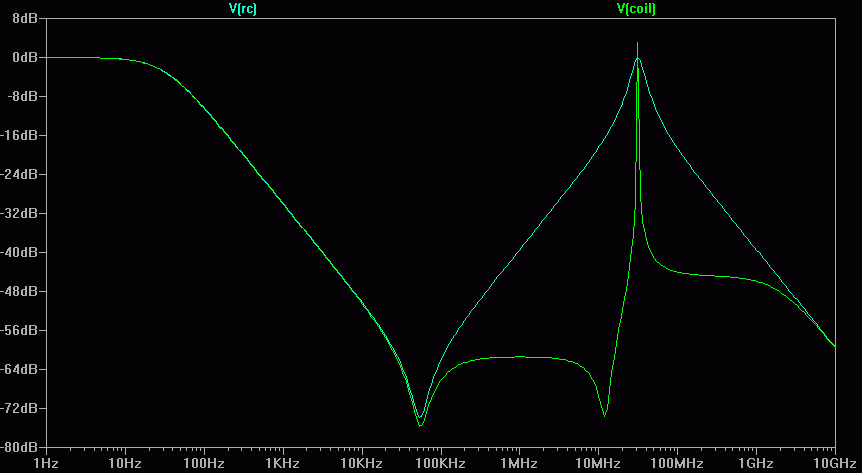The height and width of the screenshot is (473, 862).
Task: Click the 1GHz frequency axis label
Action: [756, 464]
